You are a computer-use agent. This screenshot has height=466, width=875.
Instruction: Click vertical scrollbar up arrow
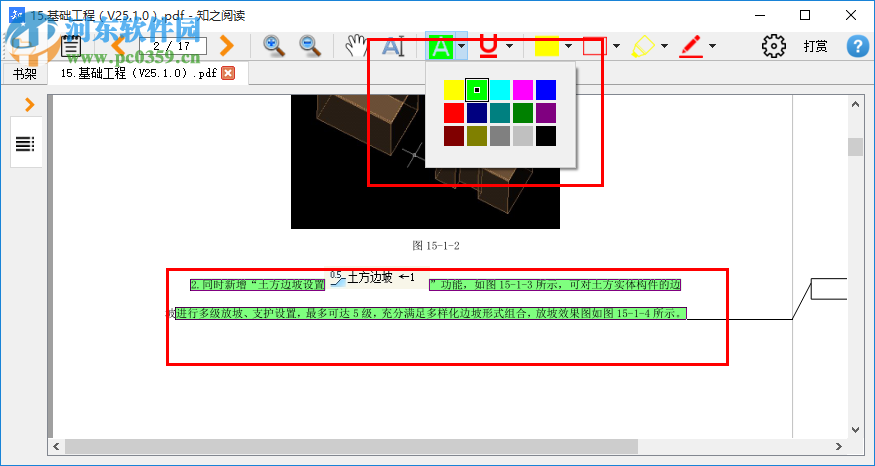coord(855,104)
